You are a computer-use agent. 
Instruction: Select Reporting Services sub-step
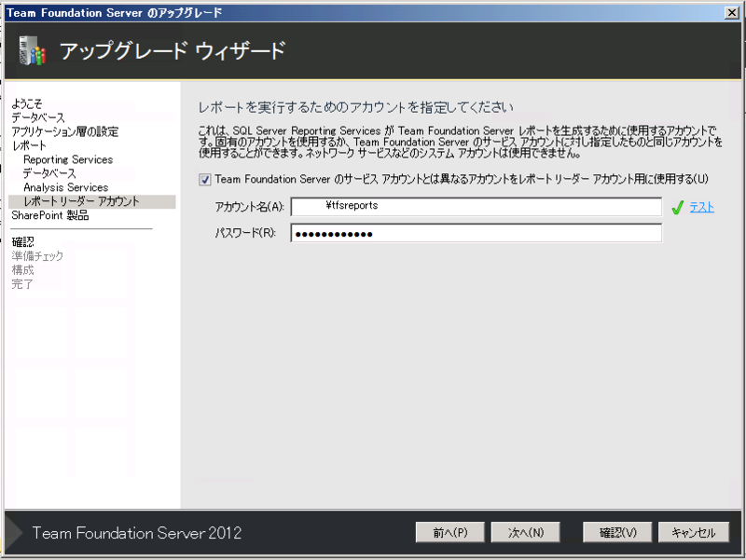(68, 159)
